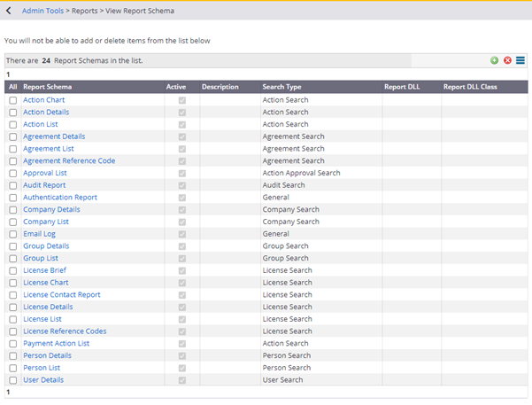Click the back arrow icon
This screenshot has width=532, height=405.
[x=9, y=11]
